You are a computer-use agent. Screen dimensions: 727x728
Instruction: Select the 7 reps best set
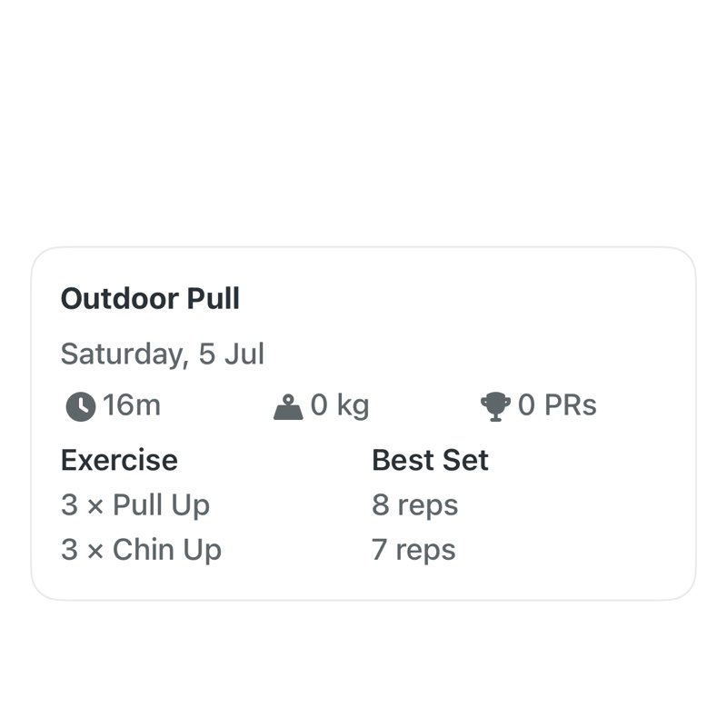tap(413, 550)
